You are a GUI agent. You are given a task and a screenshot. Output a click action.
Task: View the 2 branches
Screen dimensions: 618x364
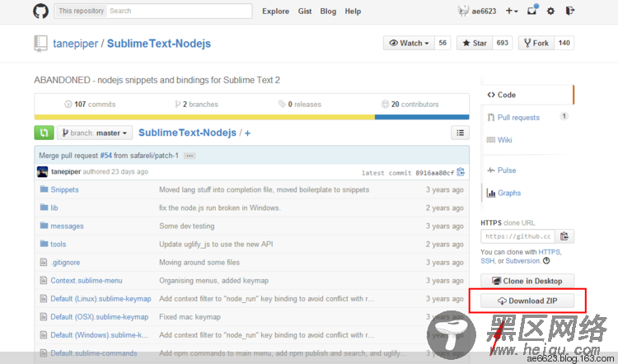pos(197,105)
